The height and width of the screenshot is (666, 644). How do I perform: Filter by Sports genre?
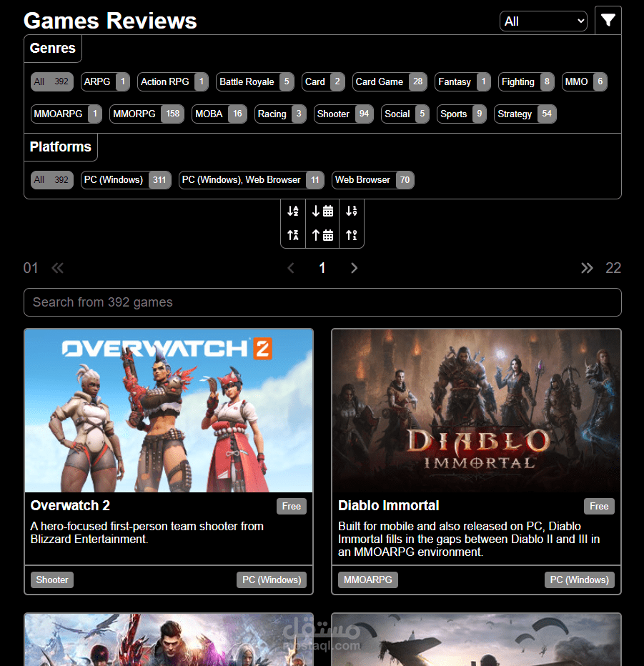461,114
